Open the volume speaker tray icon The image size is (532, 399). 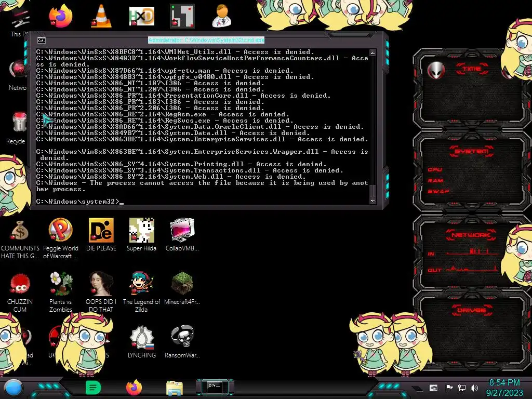tap(474, 388)
